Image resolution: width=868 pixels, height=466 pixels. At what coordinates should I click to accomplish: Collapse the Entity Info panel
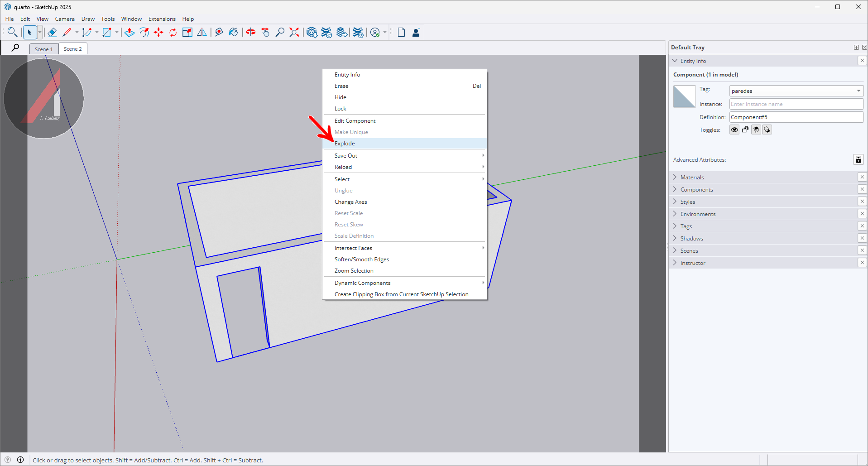tap(675, 61)
